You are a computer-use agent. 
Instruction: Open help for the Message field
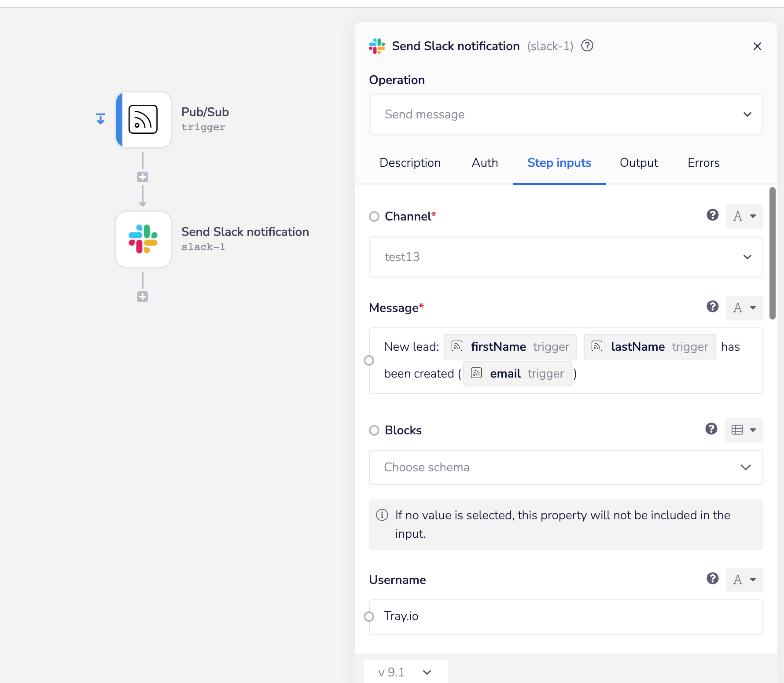[712, 307]
